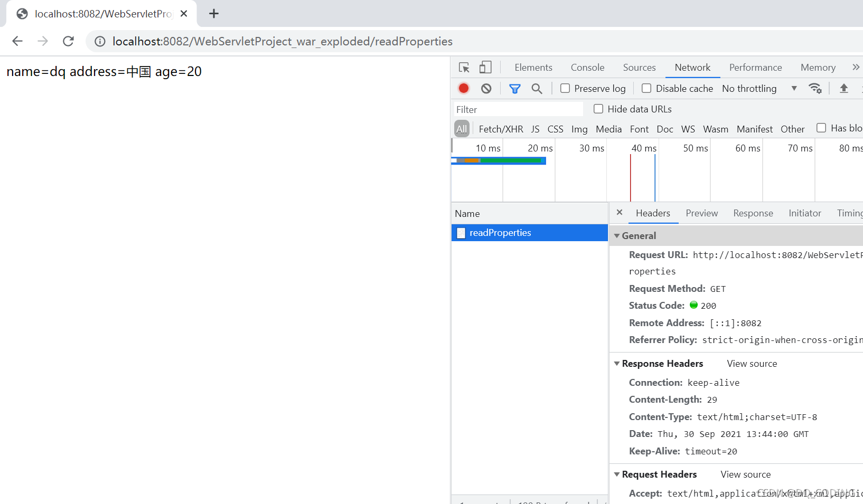
Task: Open the Headers sub-tab
Action: [x=653, y=213]
